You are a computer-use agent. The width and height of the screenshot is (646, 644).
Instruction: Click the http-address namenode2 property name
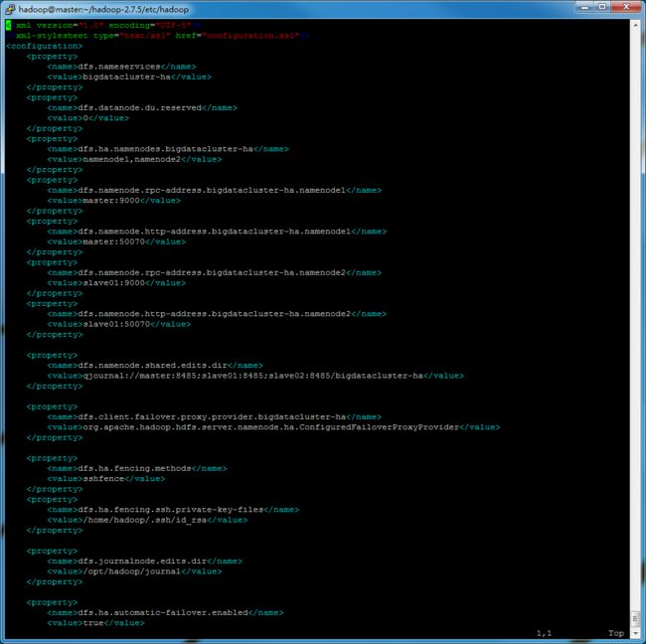click(215, 314)
